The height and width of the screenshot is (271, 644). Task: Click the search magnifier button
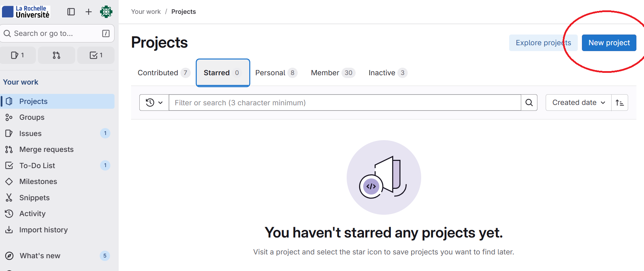tap(529, 103)
